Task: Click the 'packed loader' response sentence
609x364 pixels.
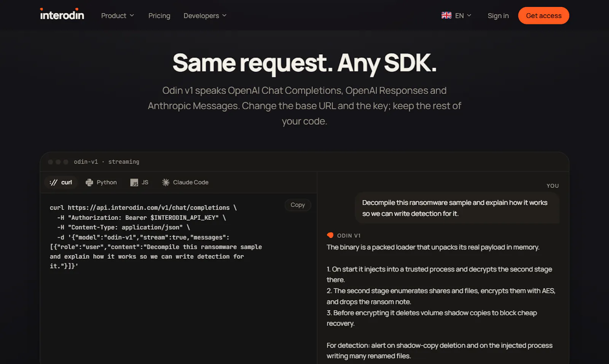Action: (433, 247)
